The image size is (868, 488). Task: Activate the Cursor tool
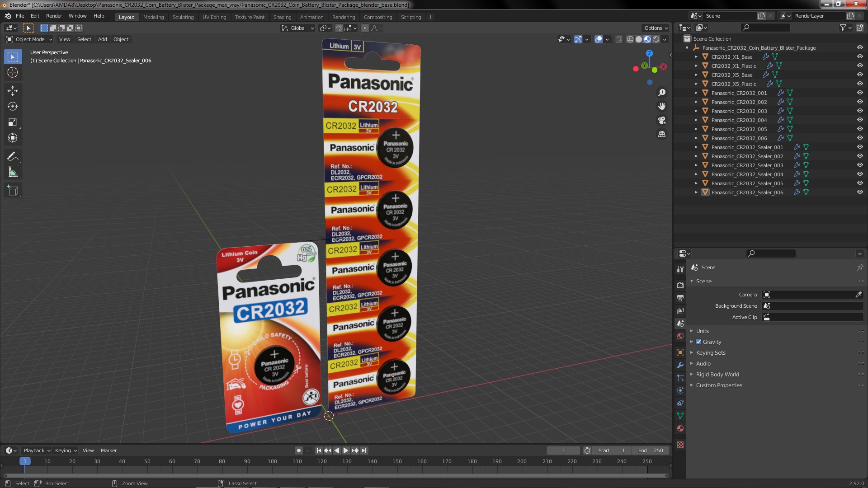13,72
